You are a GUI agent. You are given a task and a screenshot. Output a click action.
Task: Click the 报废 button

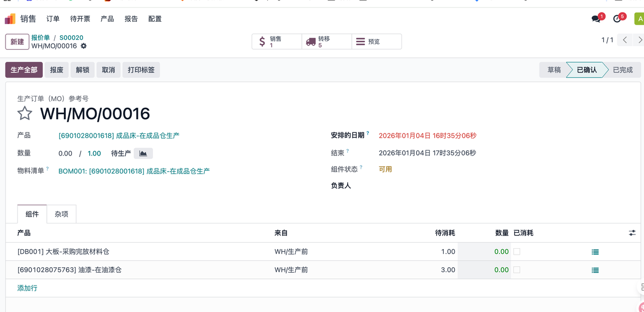coord(57,70)
